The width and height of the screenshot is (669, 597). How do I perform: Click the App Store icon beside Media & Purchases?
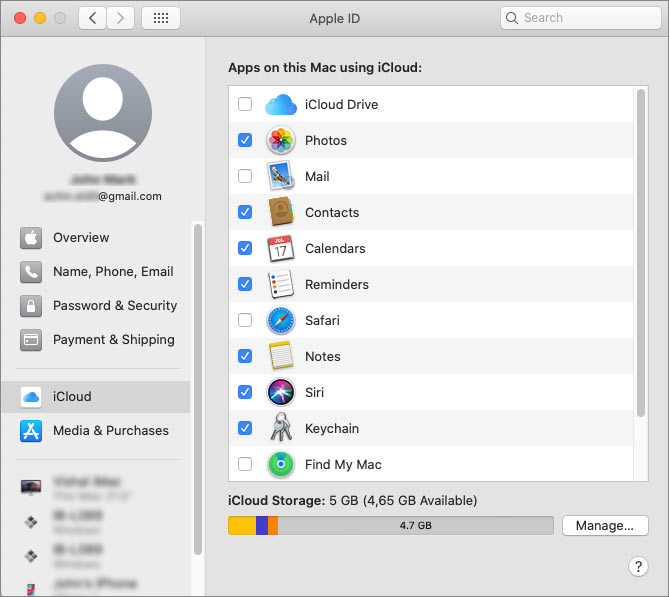(31, 431)
